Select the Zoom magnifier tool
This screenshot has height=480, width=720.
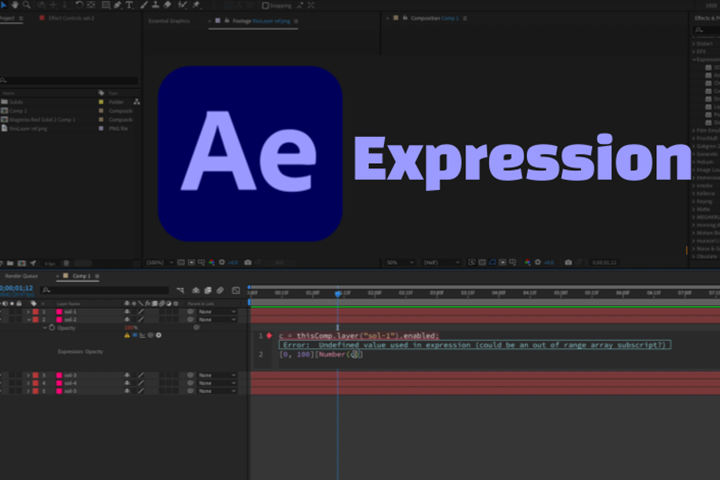27,5
